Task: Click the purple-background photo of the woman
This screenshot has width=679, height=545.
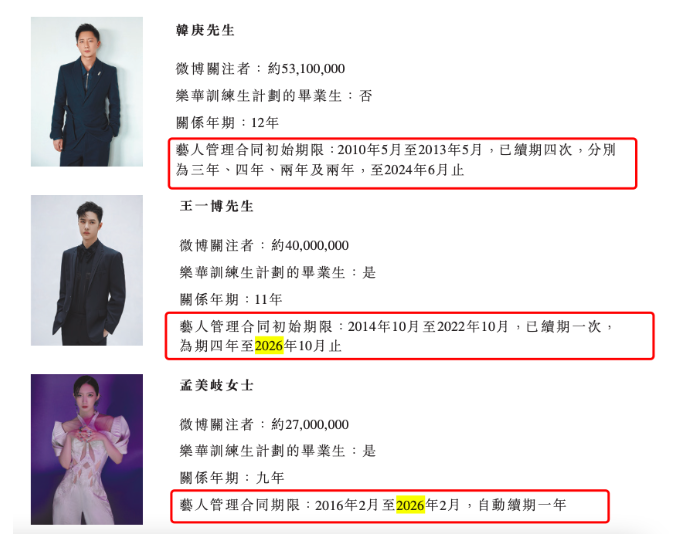Action: [x=87, y=449]
